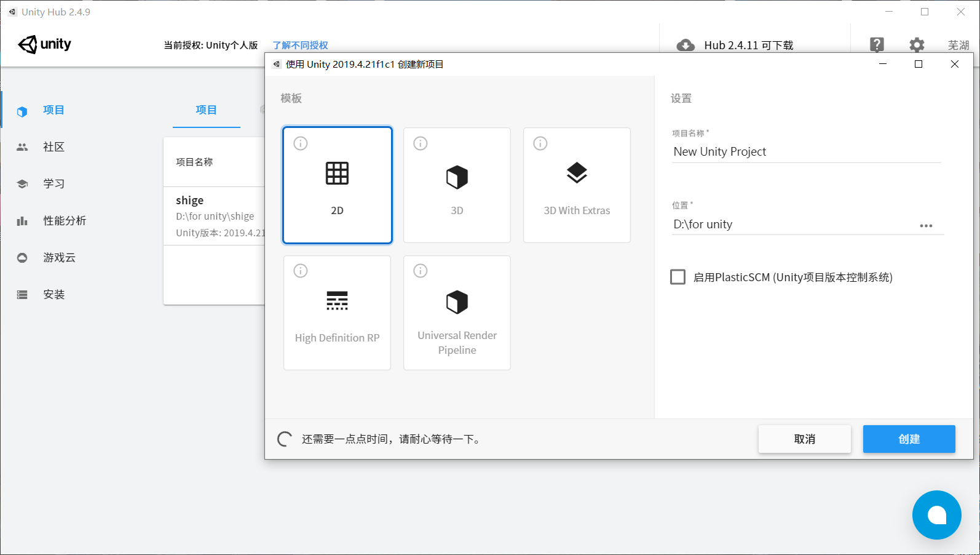Minimize the create project dialog
Image resolution: width=980 pixels, height=555 pixels.
click(x=883, y=64)
